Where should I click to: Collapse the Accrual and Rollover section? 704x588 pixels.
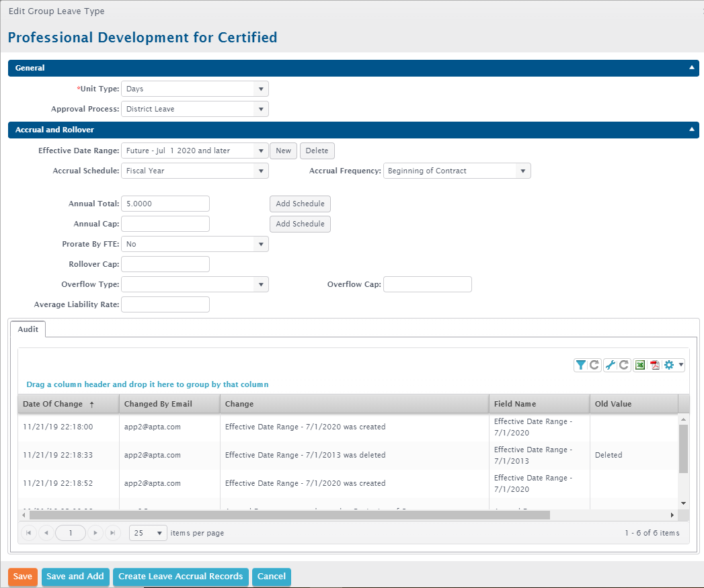click(x=691, y=130)
